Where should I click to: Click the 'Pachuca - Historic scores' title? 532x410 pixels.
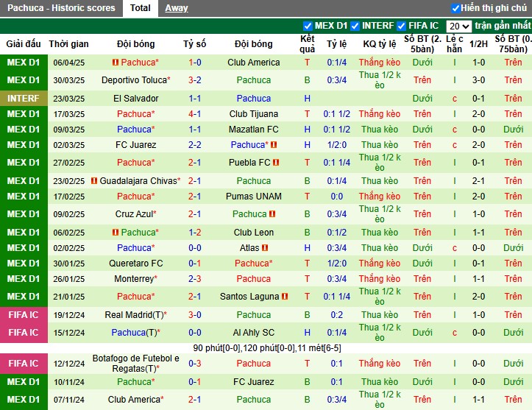pyautogui.click(x=61, y=8)
